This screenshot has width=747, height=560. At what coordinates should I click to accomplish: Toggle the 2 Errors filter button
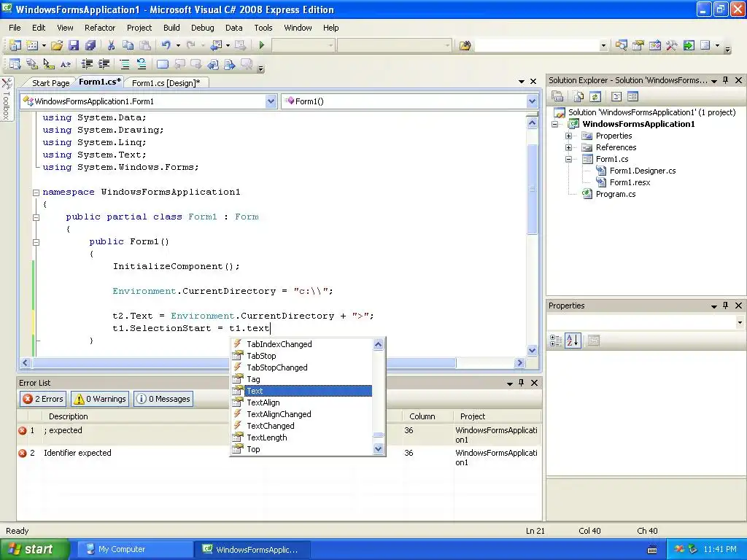[x=43, y=399]
